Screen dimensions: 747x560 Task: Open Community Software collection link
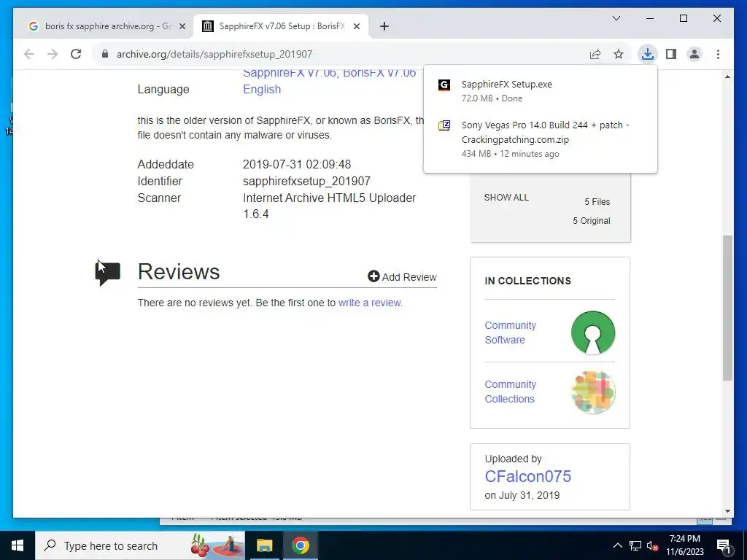coord(510,332)
